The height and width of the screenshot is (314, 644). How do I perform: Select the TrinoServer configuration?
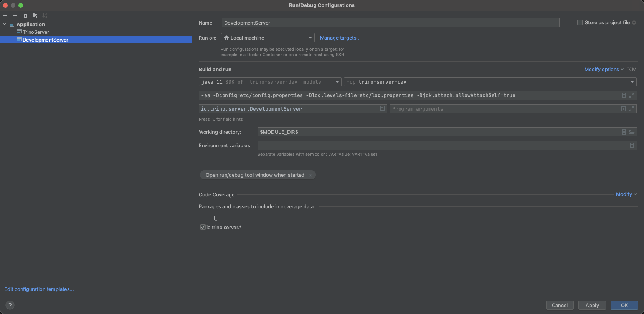36,32
